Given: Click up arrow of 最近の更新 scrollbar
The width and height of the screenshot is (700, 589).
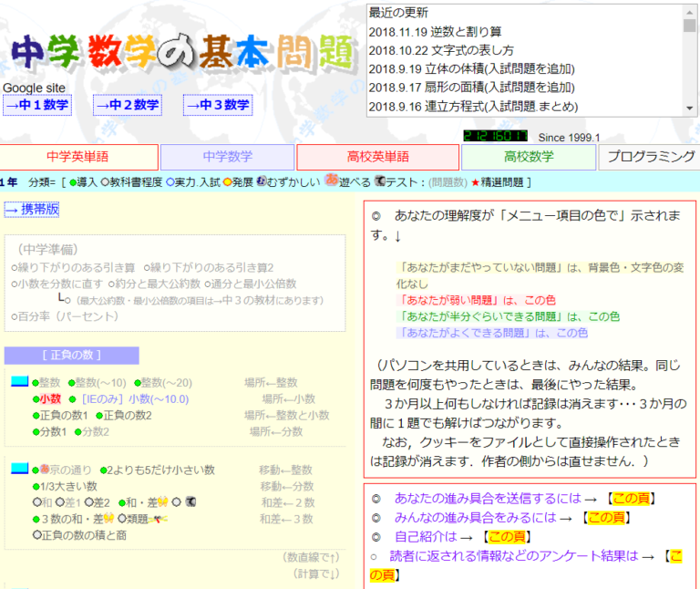Looking at the screenshot, I should (690, 12).
